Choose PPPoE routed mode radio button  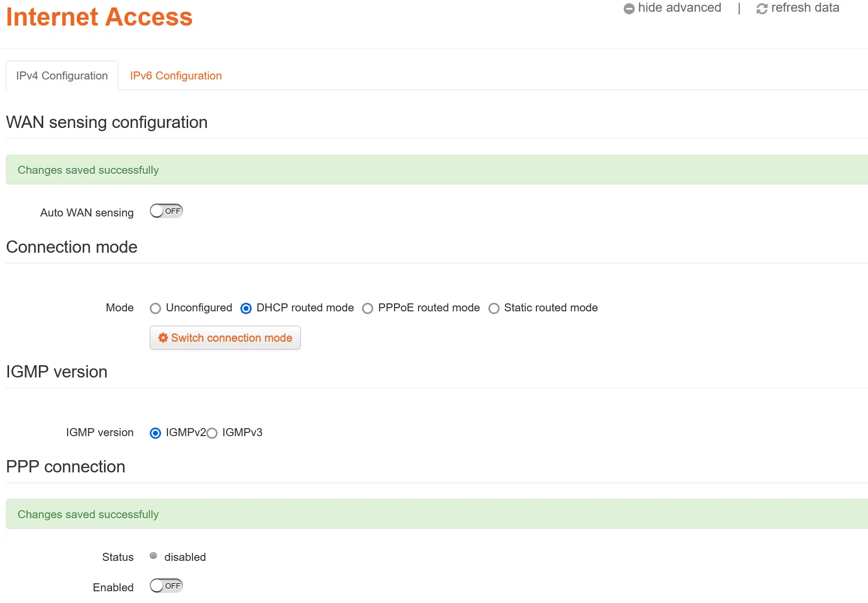point(368,308)
